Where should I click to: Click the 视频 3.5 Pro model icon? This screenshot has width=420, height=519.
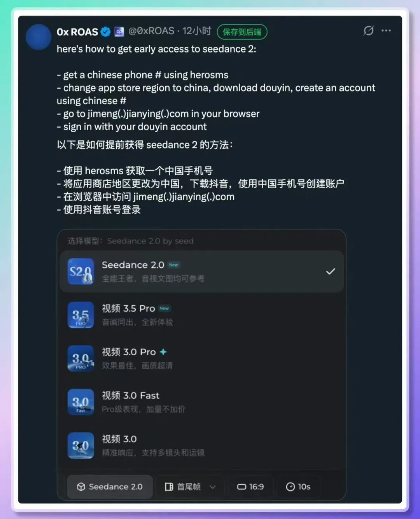tap(81, 315)
